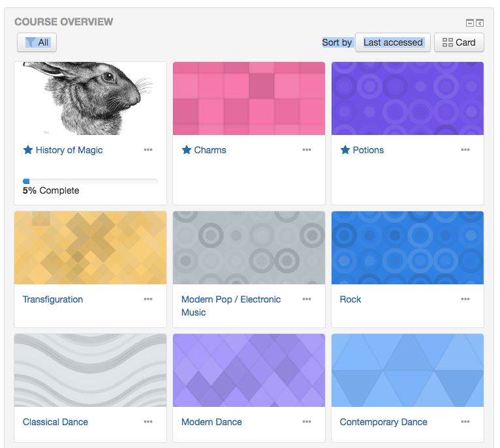Viewport: 500px width, 448px height.
Task: Click the star next to History of Magic
Action: tap(28, 150)
